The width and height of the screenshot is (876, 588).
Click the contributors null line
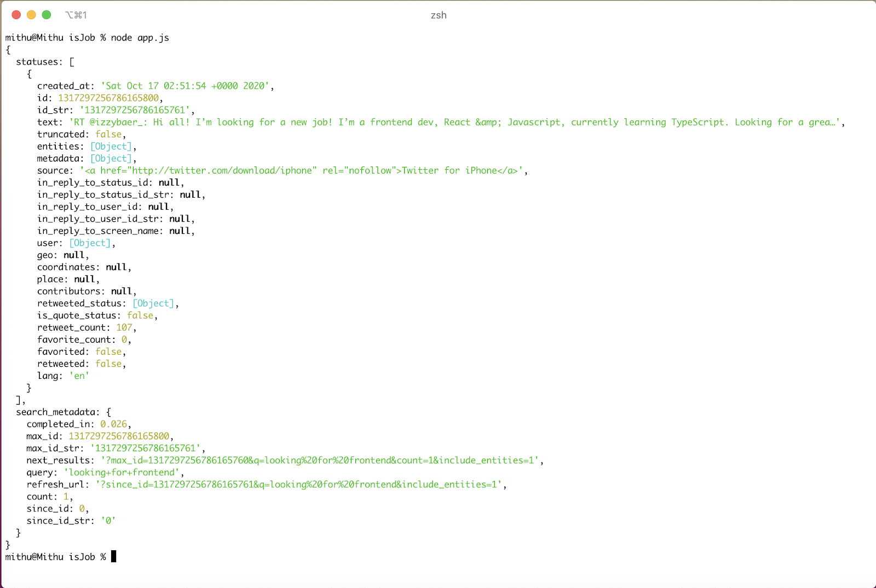87,291
